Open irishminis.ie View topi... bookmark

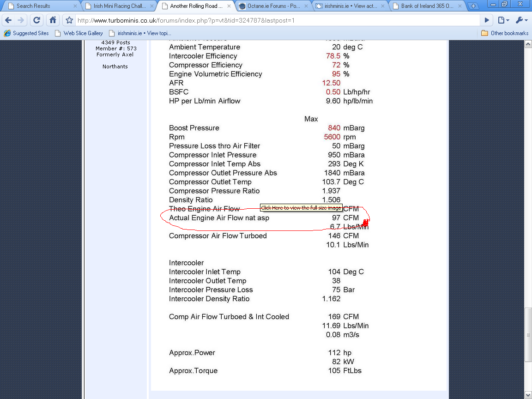(x=140, y=33)
